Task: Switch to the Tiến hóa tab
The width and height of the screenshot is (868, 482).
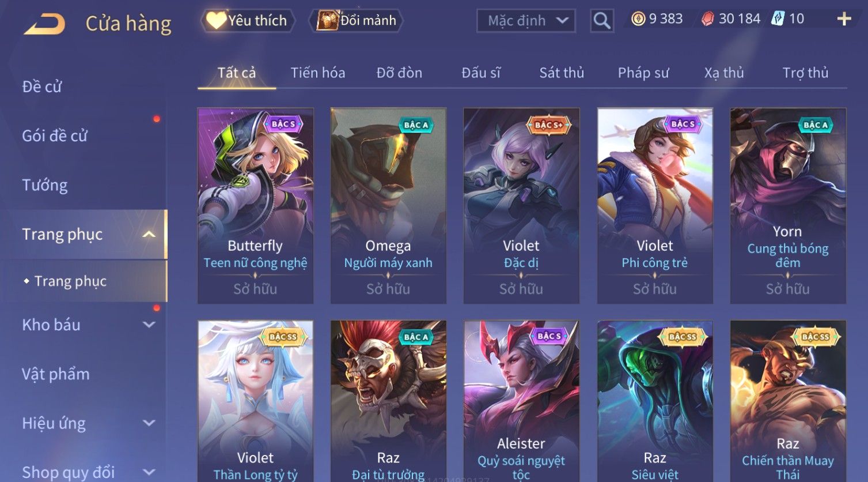Action: pos(318,73)
